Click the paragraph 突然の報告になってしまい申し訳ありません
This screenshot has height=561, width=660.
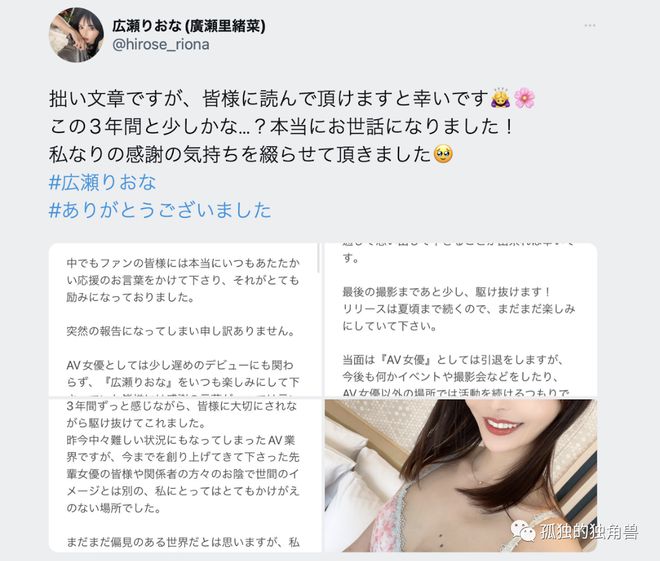(x=181, y=331)
